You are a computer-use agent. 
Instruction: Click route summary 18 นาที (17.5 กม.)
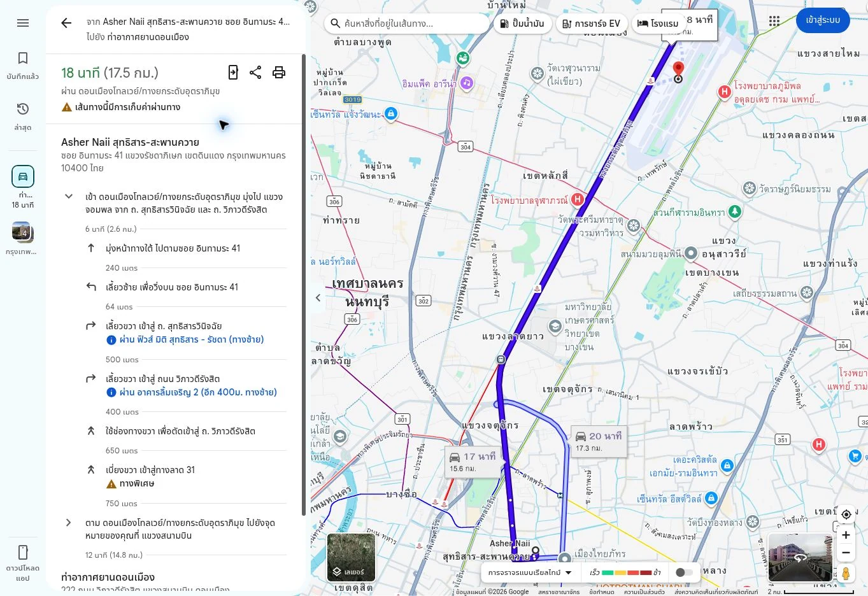(110, 73)
